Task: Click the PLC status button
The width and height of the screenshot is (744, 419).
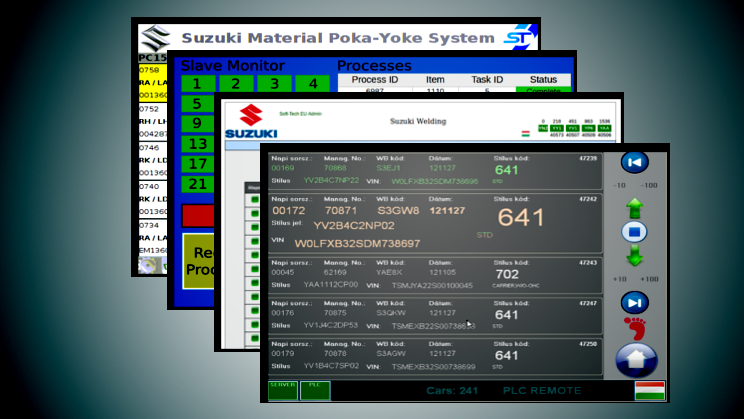Action: 315,391
